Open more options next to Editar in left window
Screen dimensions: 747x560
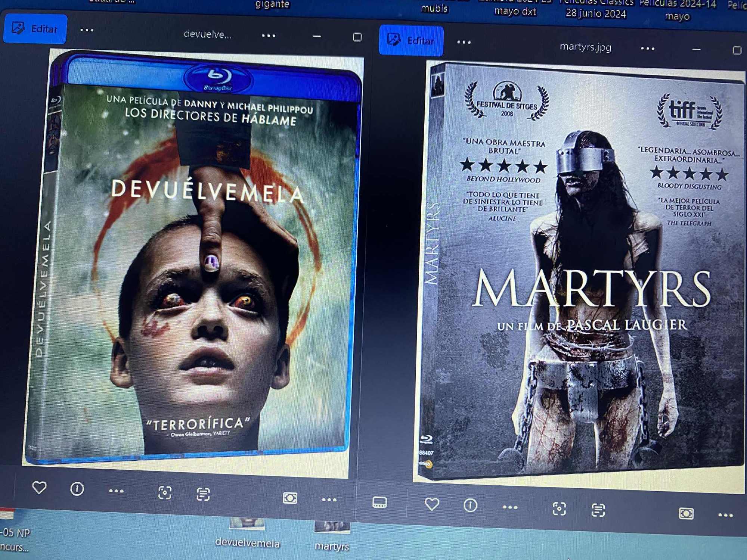[x=87, y=30]
